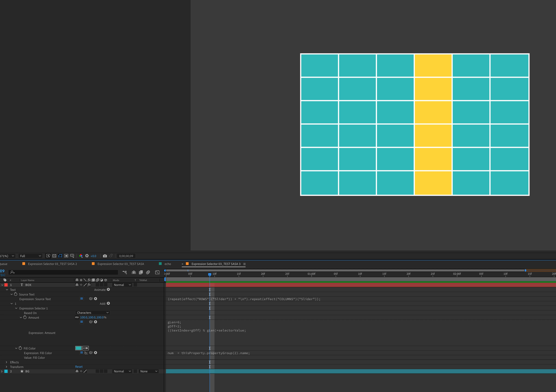Toggle the transparency grid icon
Viewport: 556px width, 392px height.
point(54,256)
